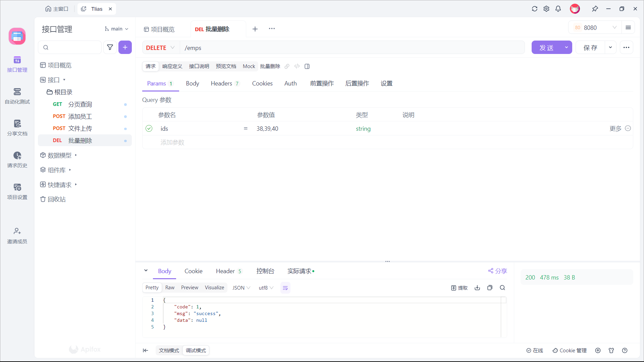Open Request History in the sidebar
The height and width of the screenshot is (362, 644).
point(17,160)
